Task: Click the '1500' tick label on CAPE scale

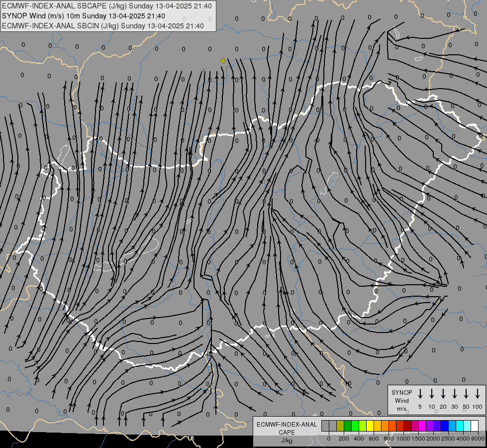Action: tap(418, 439)
